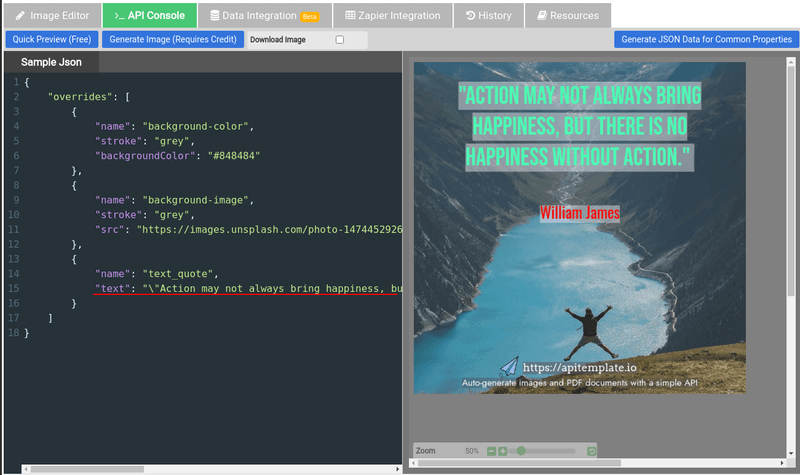
Task: Click the Beta badge on Data Integration
Action: [310, 17]
